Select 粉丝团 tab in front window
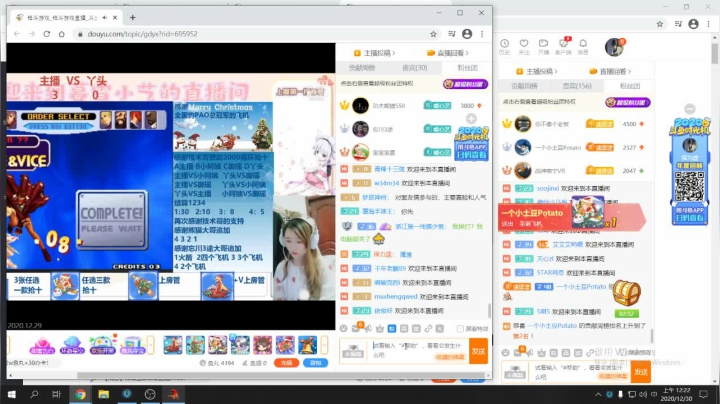The image size is (720, 404). click(467, 68)
